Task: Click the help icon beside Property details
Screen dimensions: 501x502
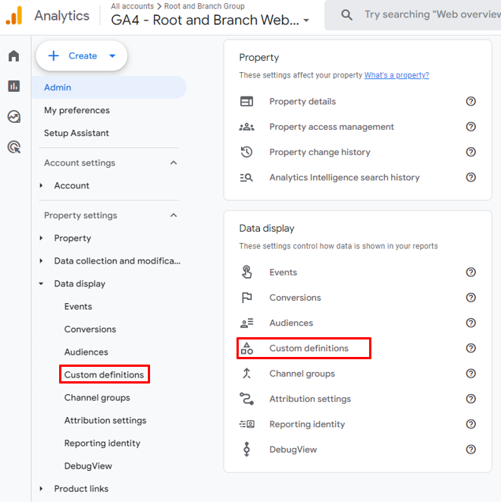Action: 471,101
